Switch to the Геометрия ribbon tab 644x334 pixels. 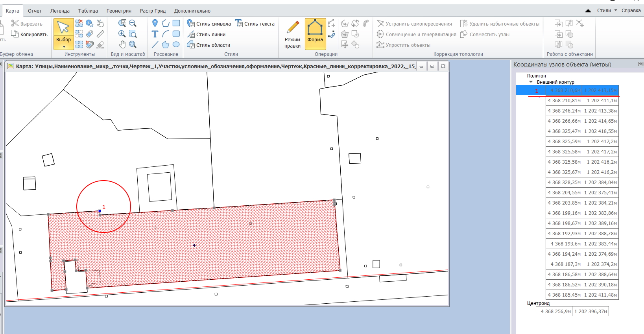coord(119,11)
